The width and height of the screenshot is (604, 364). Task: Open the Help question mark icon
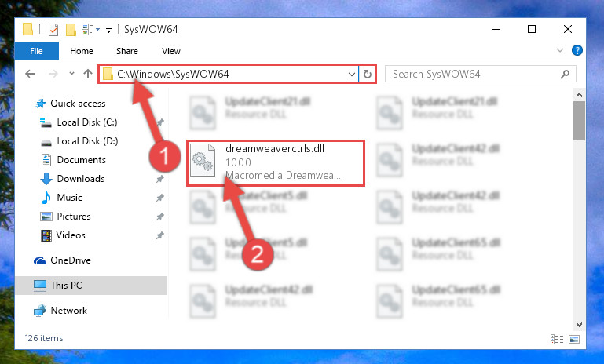click(577, 50)
